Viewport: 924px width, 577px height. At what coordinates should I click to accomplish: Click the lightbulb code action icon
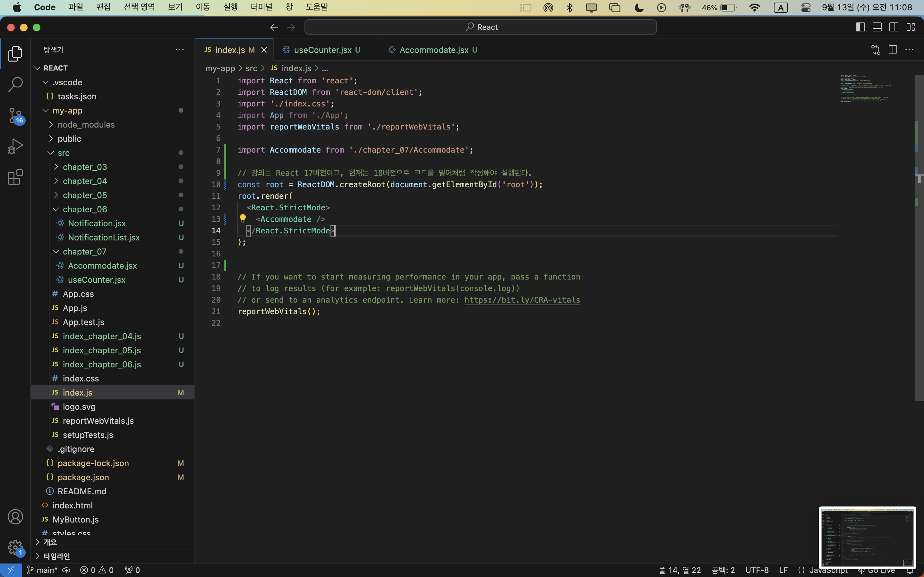(243, 219)
